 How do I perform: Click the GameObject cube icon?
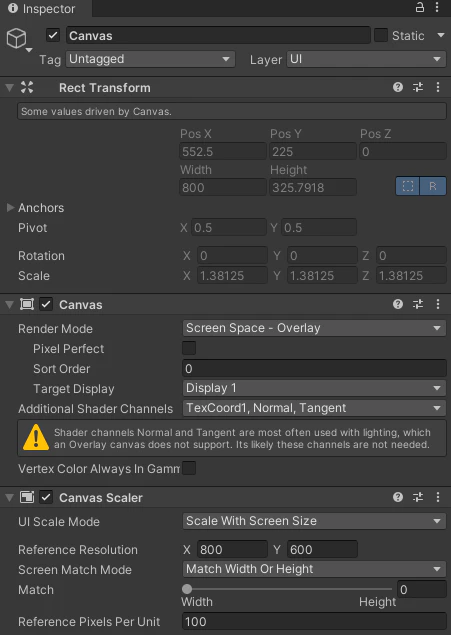(x=17, y=38)
